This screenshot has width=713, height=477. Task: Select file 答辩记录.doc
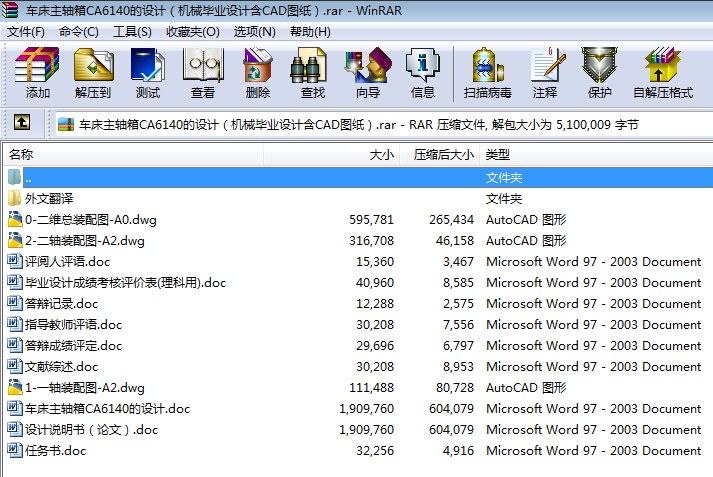tap(61, 303)
